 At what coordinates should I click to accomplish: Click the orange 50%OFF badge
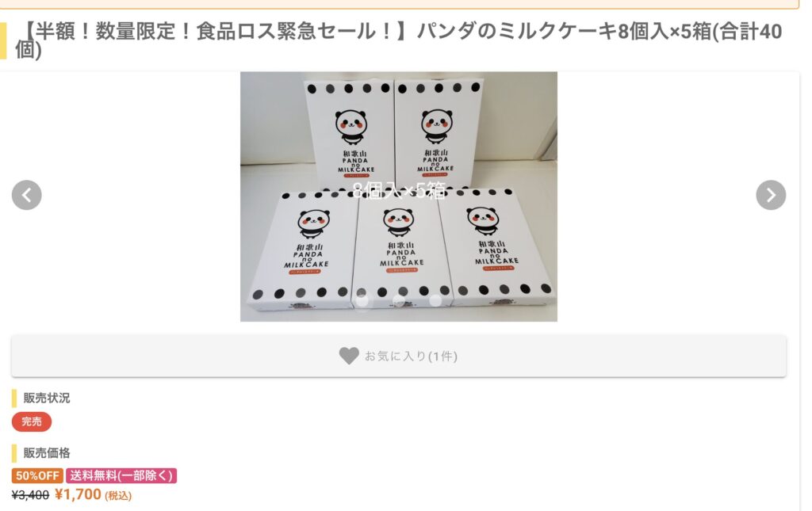(37, 476)
